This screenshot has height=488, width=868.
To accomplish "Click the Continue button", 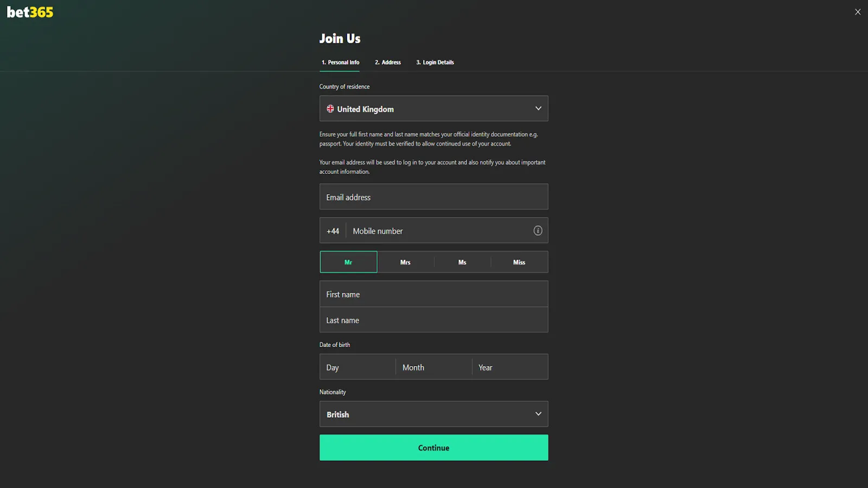I will click(x=433, y=447).
